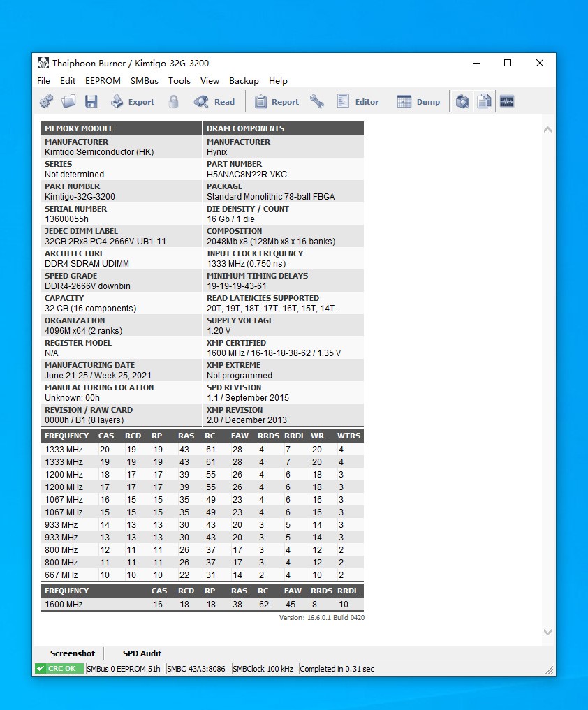
Task: Click the "SMBClock 100 kHz" status entry
Action: coord(263,669)
